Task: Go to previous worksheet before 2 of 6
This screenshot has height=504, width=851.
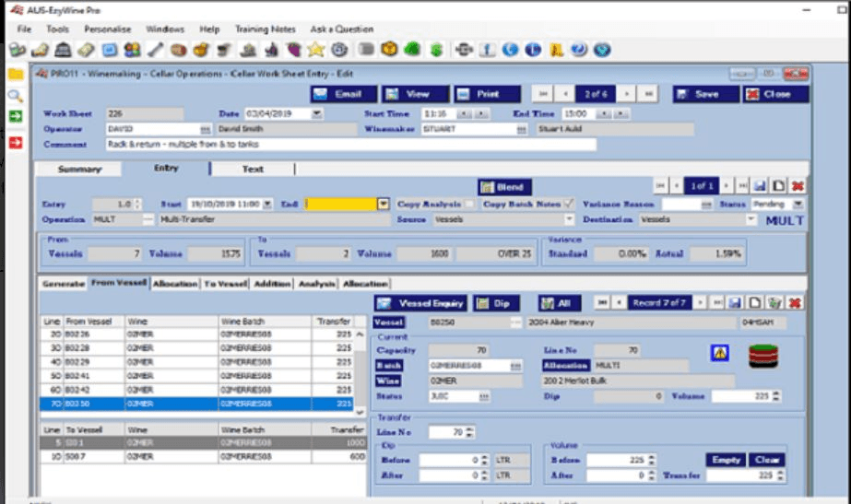Action: [565, 94]
